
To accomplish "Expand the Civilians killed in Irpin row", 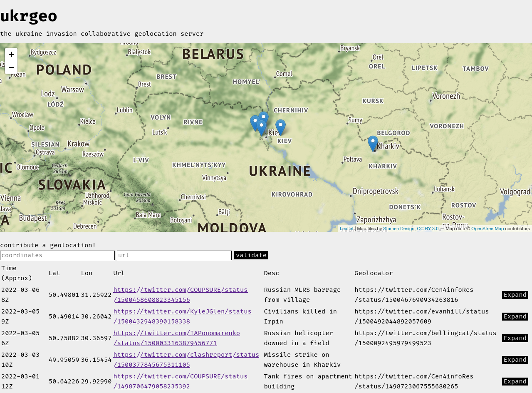I will [x=515, y=316].
